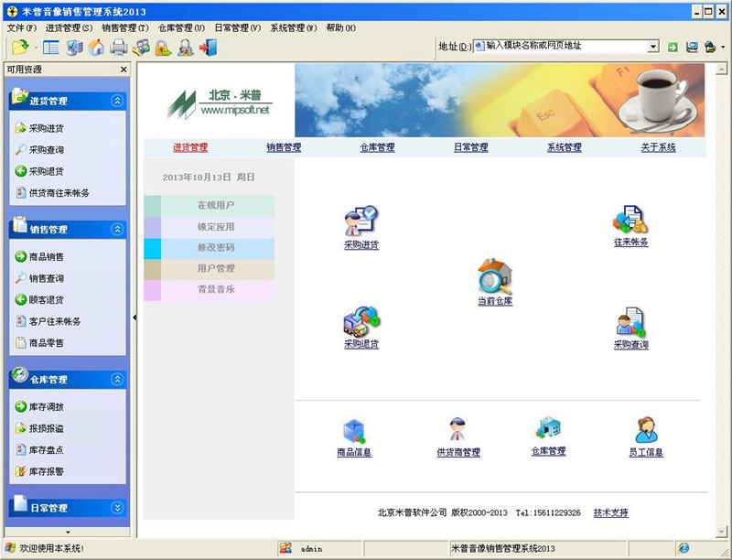
Task: Select 进货管理 tab link in page navigation
Action: tap(190, 147)
